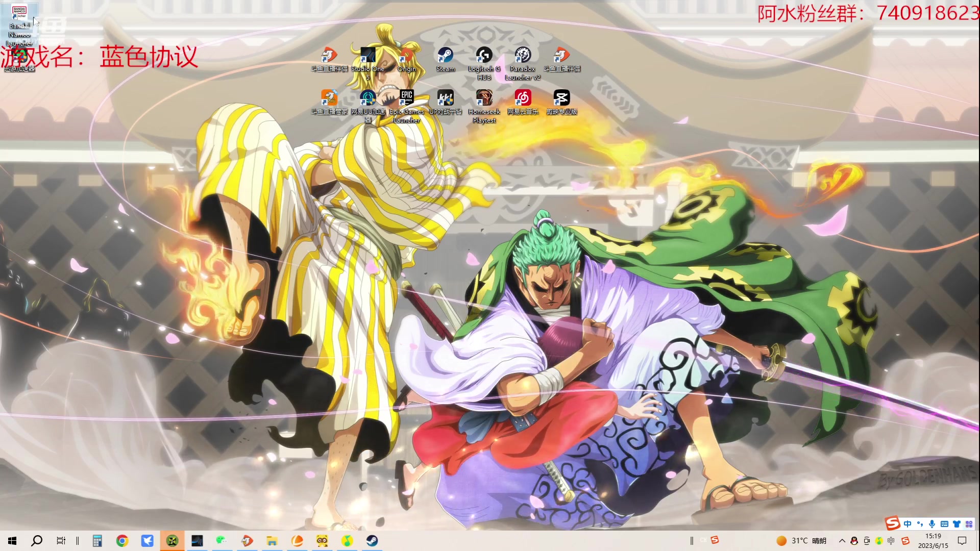
Task: Open QQ Music from the taskbar
Action: tap(347, 541)
